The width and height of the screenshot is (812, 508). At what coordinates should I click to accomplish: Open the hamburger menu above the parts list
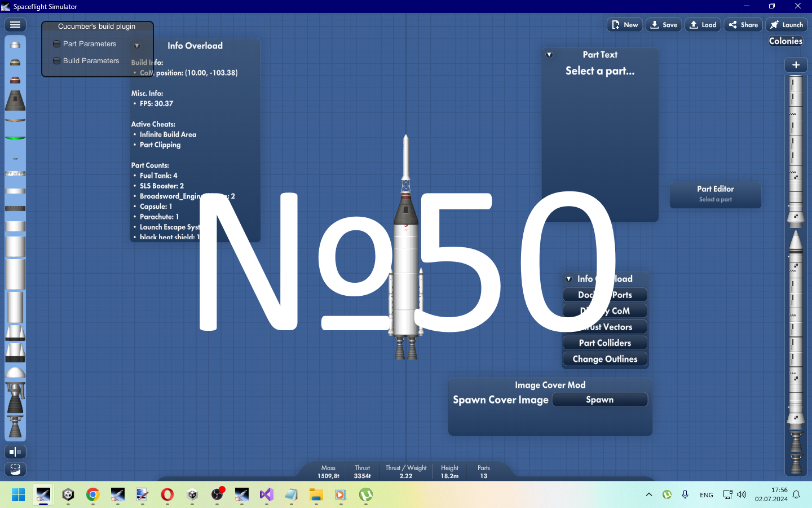tap(15, 25)
